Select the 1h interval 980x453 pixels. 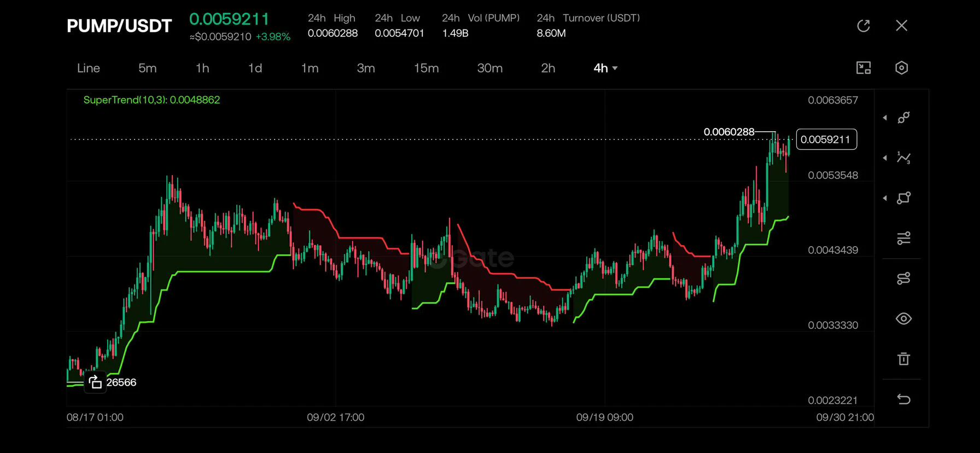coord(202,68)
